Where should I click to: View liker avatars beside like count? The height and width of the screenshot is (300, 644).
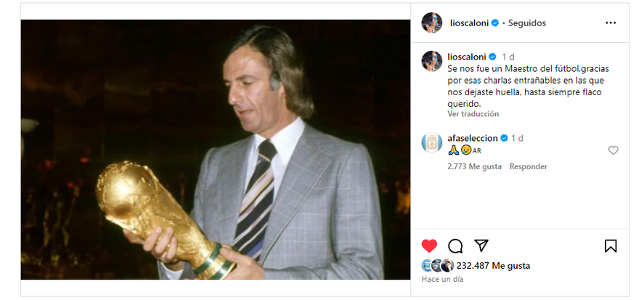[x=437, y=266]
